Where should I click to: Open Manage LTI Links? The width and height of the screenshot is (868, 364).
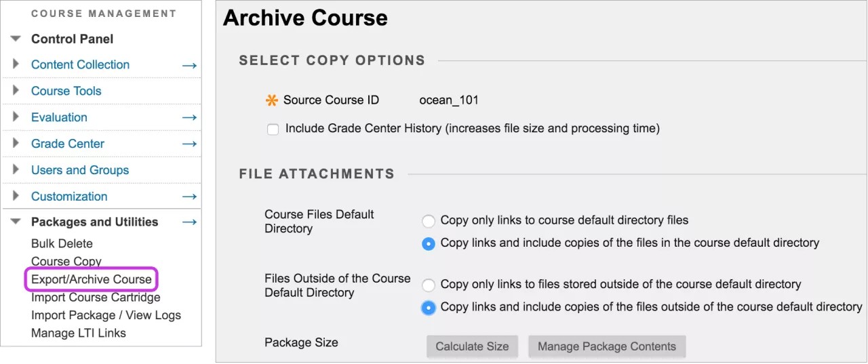(x=79, y=333)
